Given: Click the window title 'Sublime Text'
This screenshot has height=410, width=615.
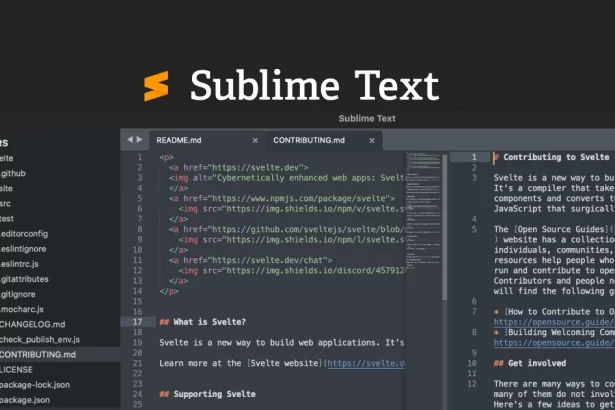Looking at the screenshot, I should click(367, 118).
